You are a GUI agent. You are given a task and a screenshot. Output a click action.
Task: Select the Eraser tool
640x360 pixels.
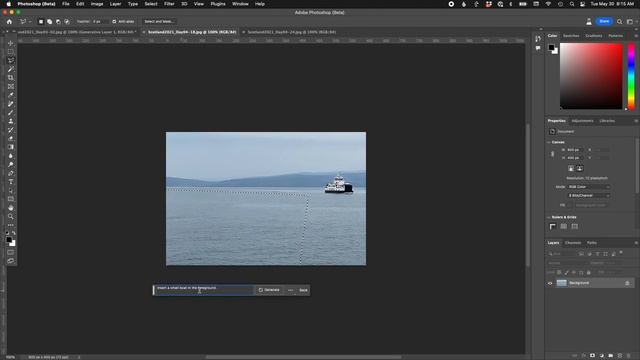[x=11, y=138]
